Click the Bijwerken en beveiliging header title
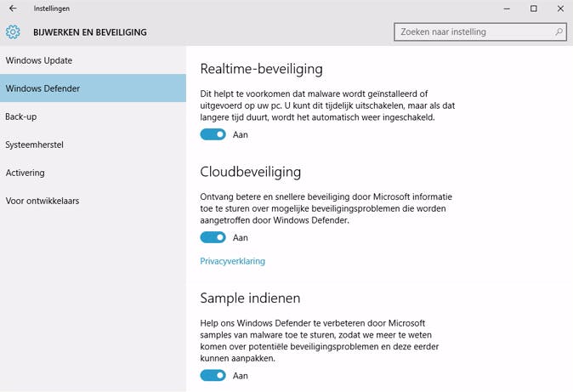 point(89,32)
